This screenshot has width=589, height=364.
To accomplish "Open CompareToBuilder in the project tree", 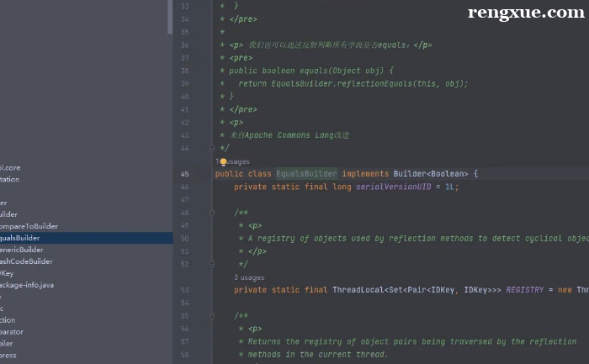I will (x=29, y=226).
